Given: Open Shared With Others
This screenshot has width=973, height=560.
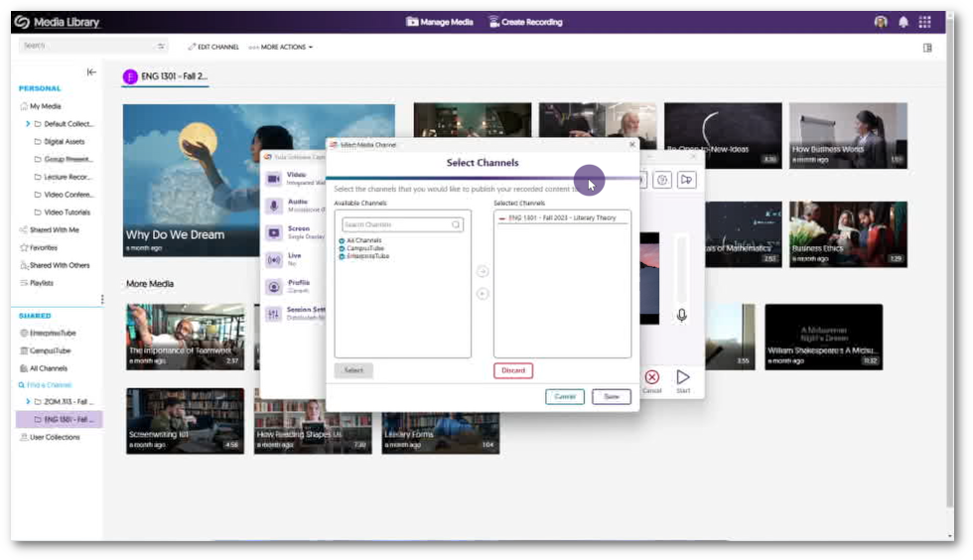Looking at the screenshot, I should coord(55,265).
